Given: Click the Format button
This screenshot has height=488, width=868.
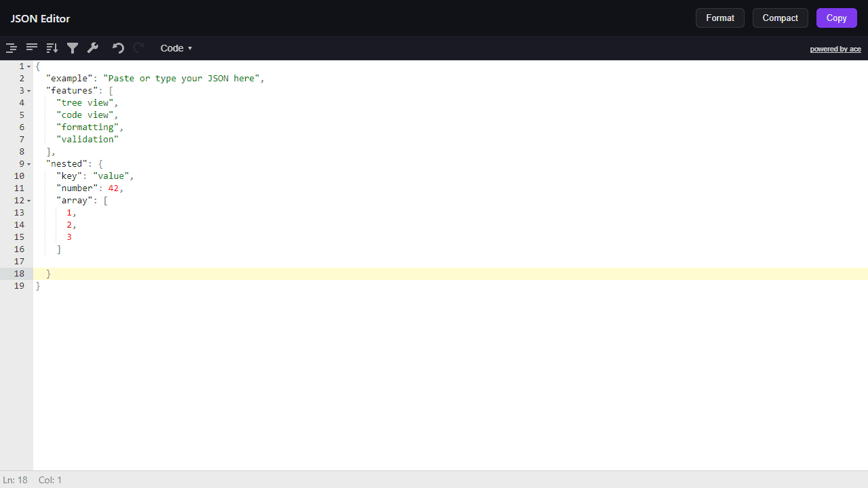Looking at the screenshot, I should [x=720, y=18].
